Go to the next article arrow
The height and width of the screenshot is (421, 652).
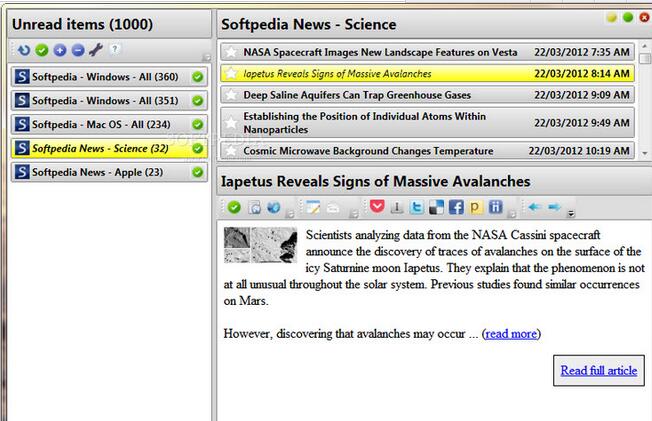coord(554,207)
